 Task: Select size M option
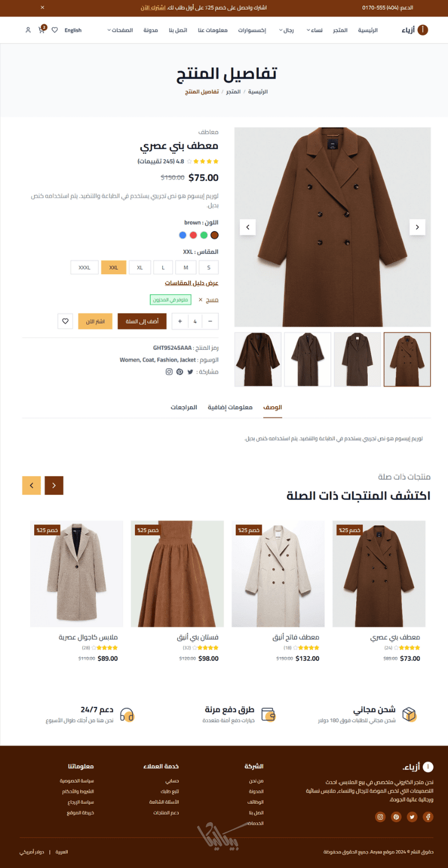tap(186, 268)
